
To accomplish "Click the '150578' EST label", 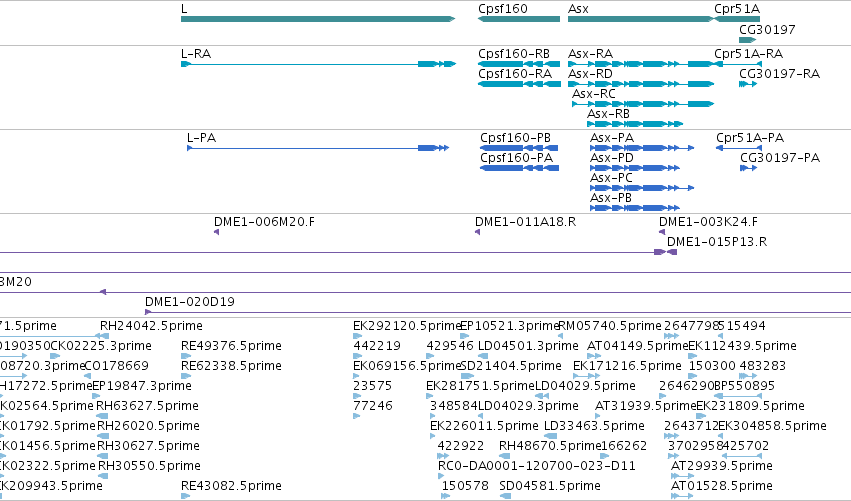I will click(x=465, y=486).
